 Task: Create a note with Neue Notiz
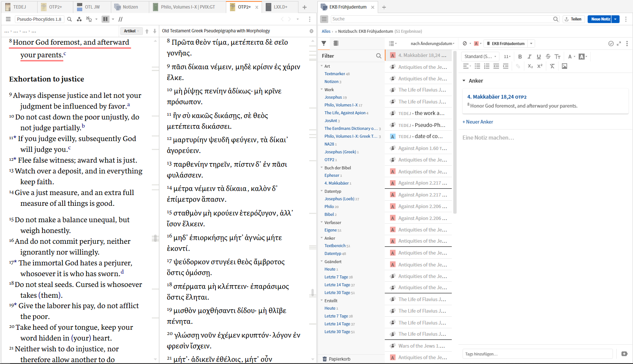(x=600, y=19)
